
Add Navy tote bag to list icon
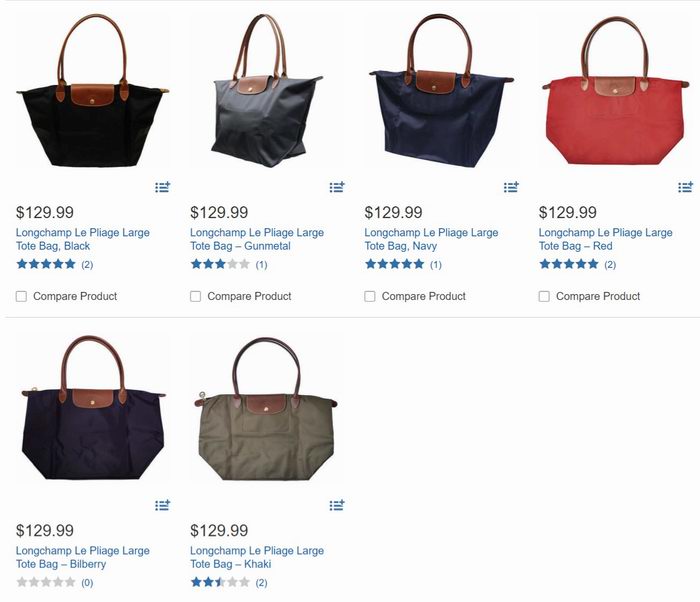pyautogui.click(x=511, y=187)
